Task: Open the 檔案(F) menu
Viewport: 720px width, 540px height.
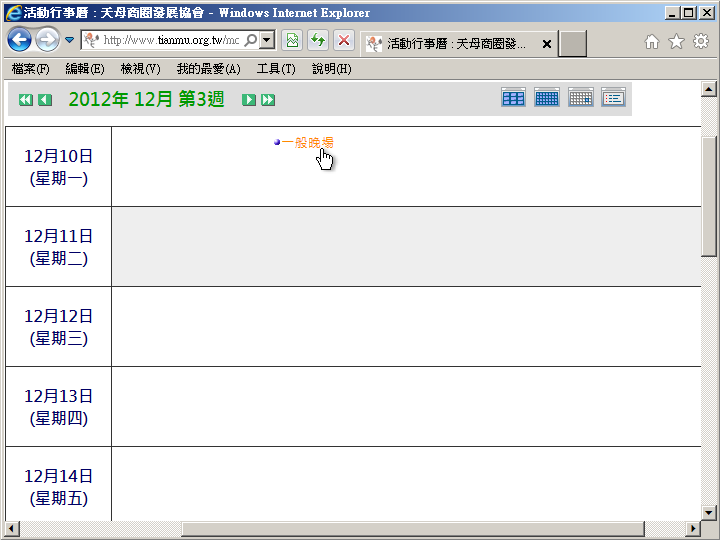Action: [x=31, y=69]
